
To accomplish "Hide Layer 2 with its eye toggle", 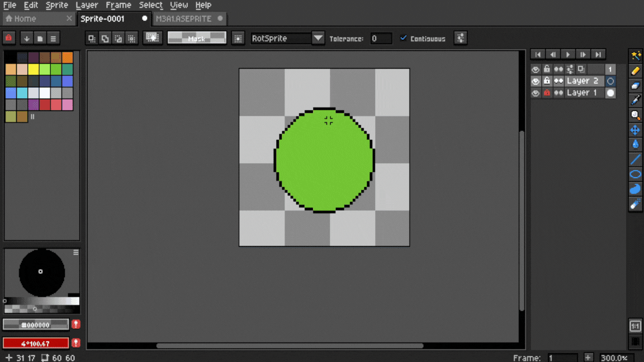I will coord(535,80).
